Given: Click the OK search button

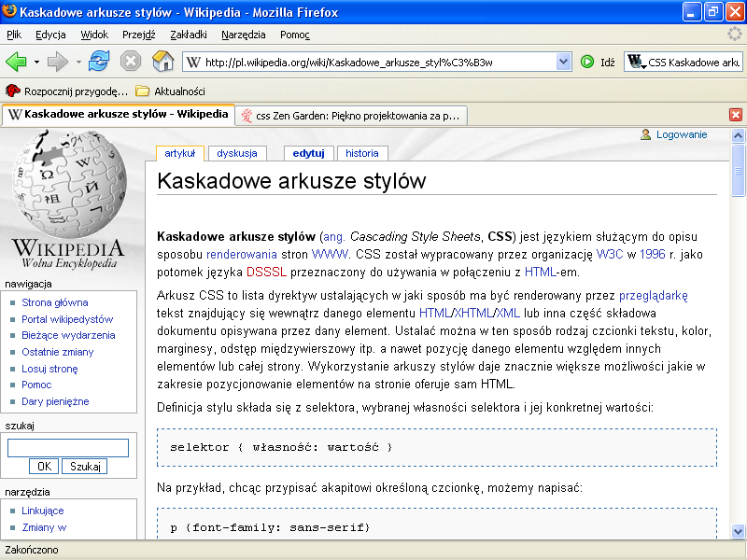Looking at the screenshot, I should [44, 466].
